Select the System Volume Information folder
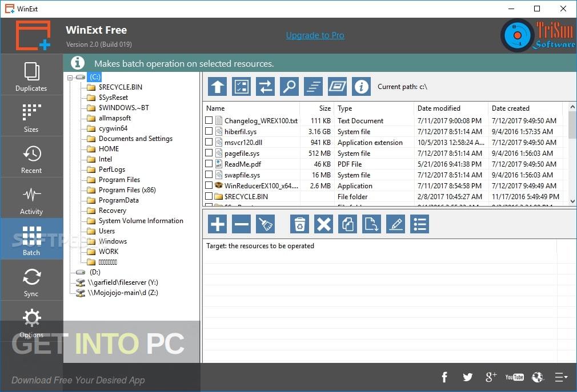 click(x=141, y=221)
